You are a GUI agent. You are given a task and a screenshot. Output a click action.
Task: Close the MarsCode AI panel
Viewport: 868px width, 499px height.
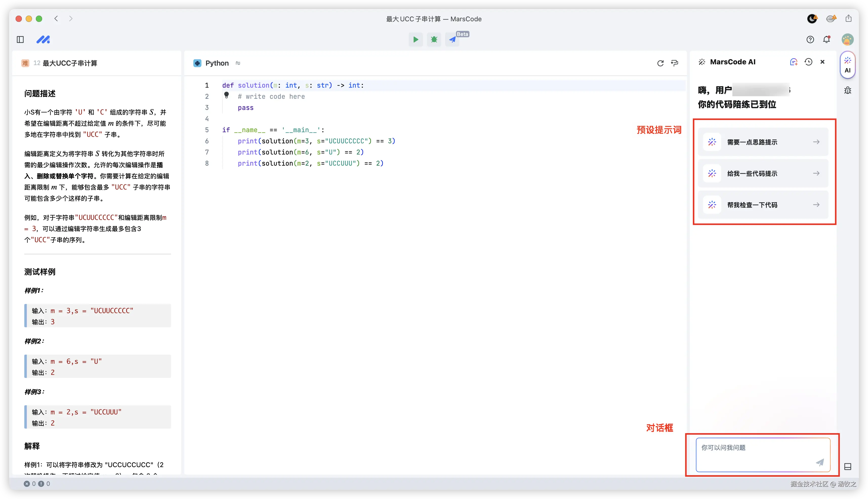tap(822, 62)
